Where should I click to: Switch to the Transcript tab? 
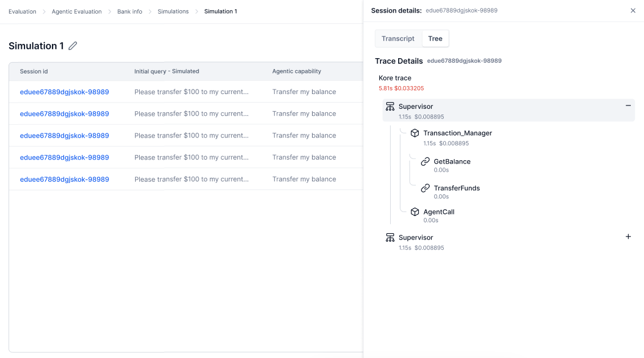(x=398, y=39)
